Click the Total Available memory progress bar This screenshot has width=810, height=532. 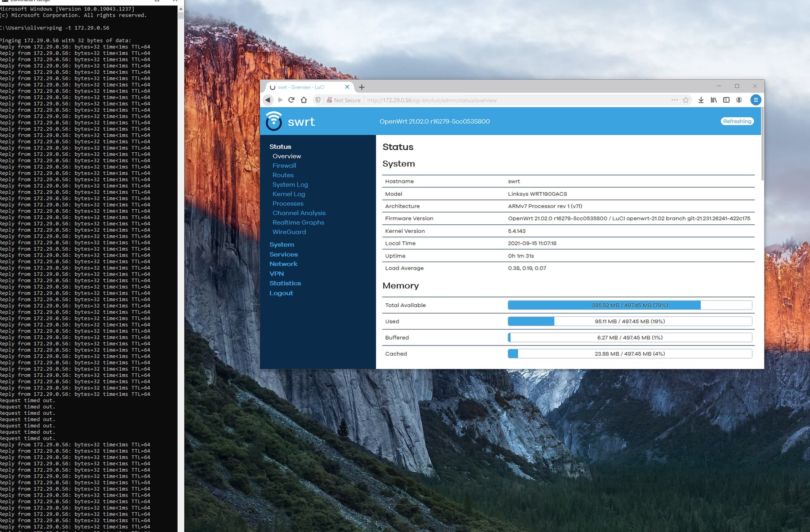630,305
